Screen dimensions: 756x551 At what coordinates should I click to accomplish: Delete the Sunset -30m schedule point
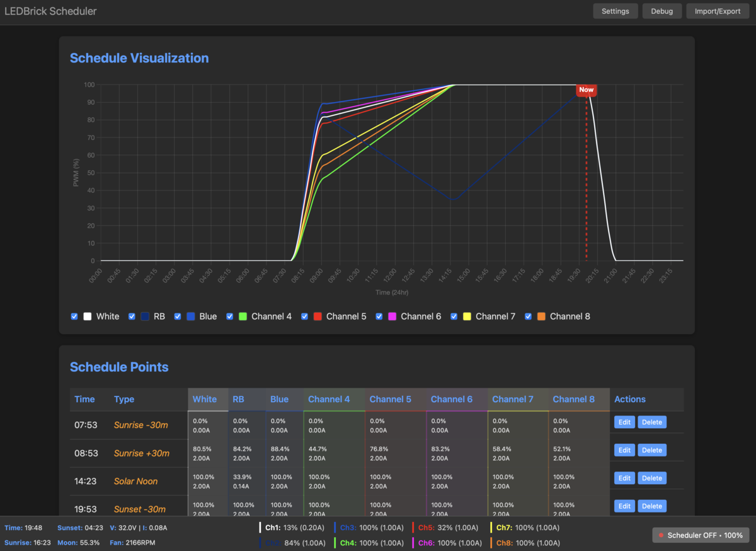652,506
